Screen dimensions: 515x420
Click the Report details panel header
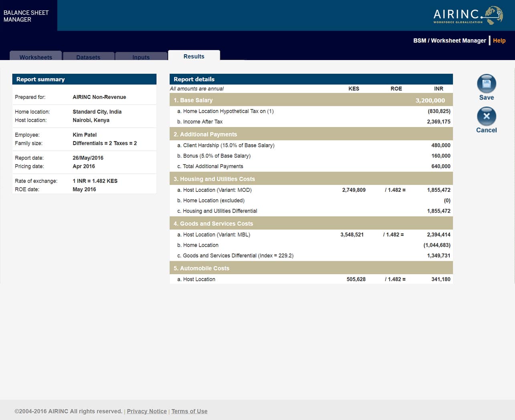(x=194, y=79)
